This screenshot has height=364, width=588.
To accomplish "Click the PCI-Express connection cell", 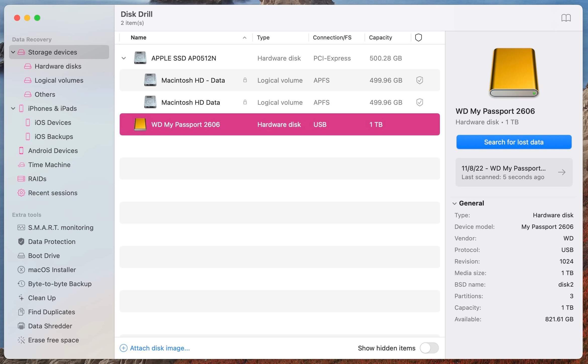I will coord(332,58).
